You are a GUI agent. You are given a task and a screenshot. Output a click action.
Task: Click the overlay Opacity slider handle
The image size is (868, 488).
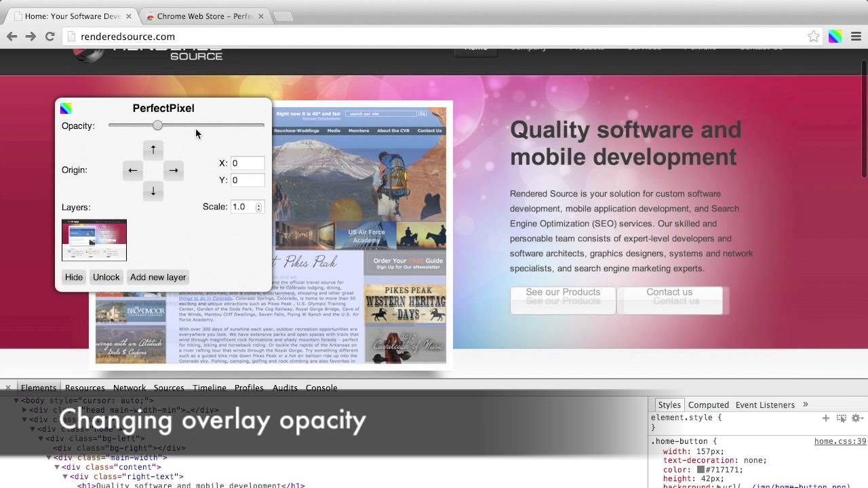coord(157,125)
